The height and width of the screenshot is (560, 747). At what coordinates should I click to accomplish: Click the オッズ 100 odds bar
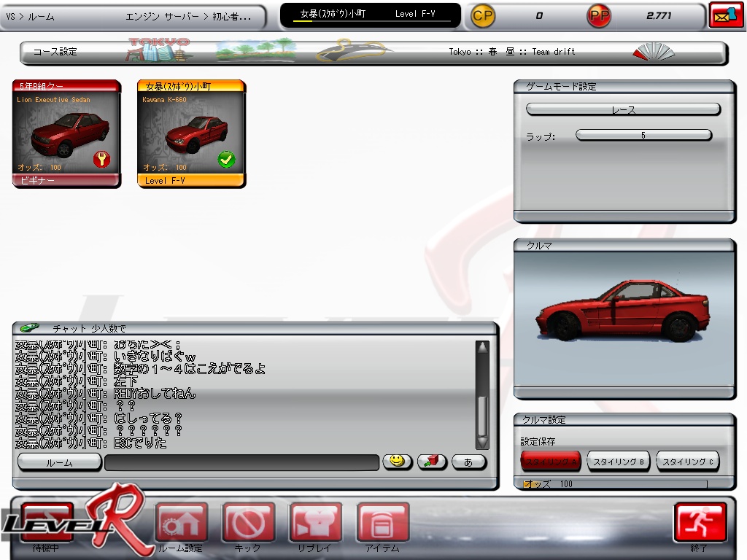click(616, 484)
